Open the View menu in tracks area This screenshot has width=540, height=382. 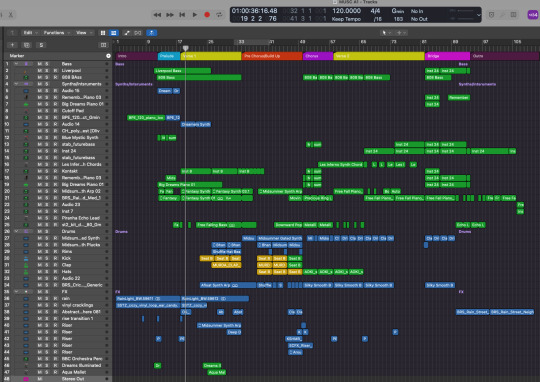coord(84,33)
